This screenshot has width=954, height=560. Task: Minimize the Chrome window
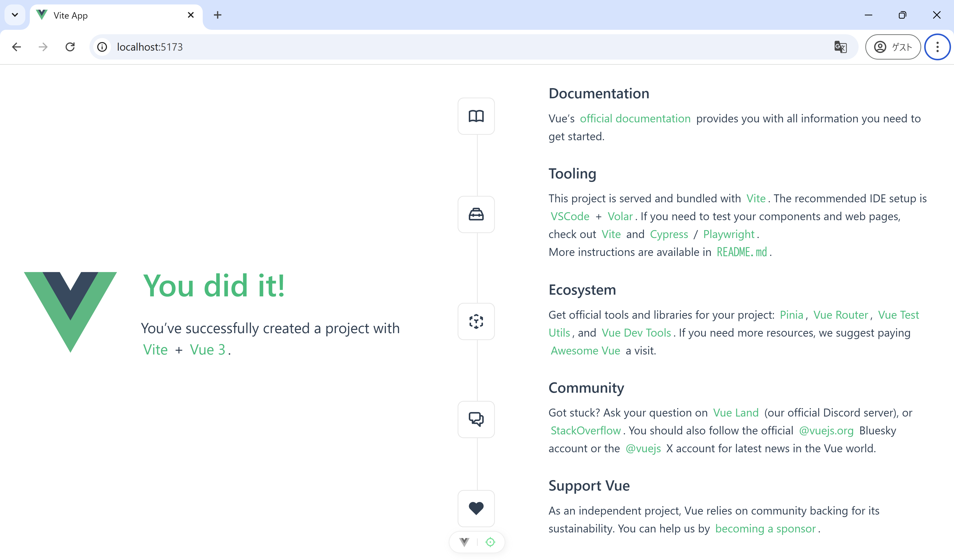tap(869, 15)
